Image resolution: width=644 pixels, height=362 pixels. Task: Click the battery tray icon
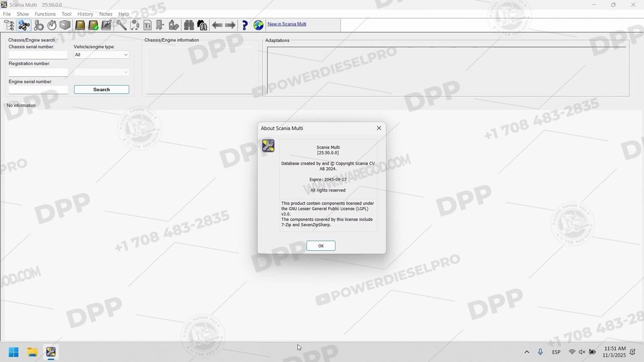[593, 352]
